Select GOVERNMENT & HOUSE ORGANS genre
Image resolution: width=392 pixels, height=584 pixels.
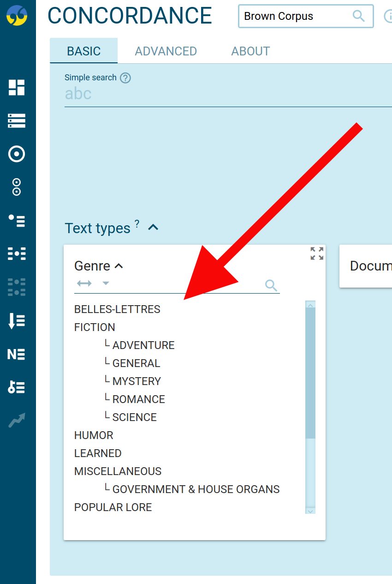click(x=196, y=489)
